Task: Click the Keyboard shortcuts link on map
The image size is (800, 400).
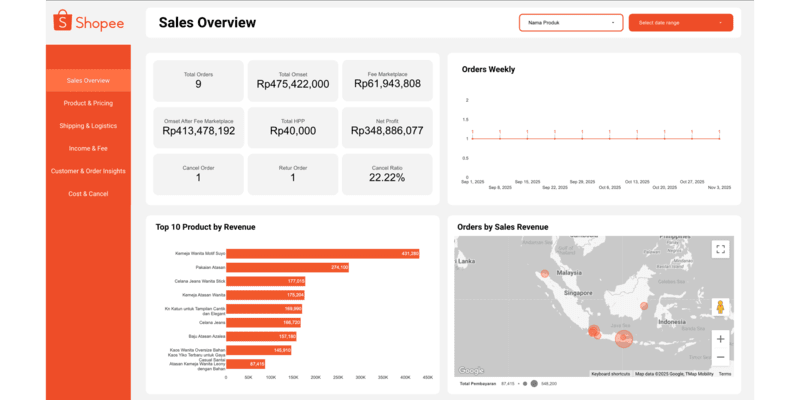Action: coord(610,374)
